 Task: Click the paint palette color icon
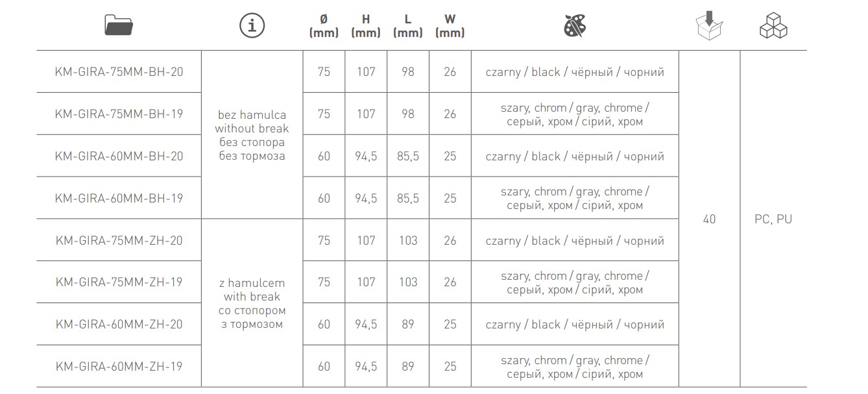(x=575, y=27)
